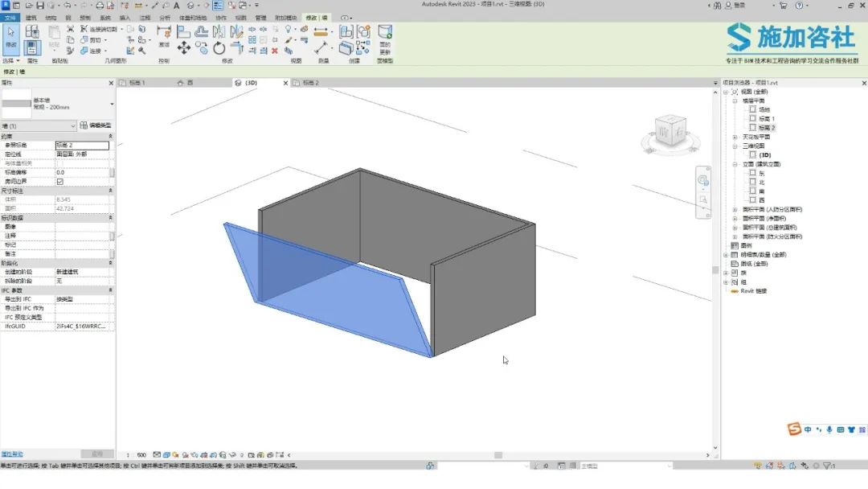Click the 与体量相关 checkbox
The width and height of the screenshot is (868, 489).
pyautogui.click(x=59, y=163)
